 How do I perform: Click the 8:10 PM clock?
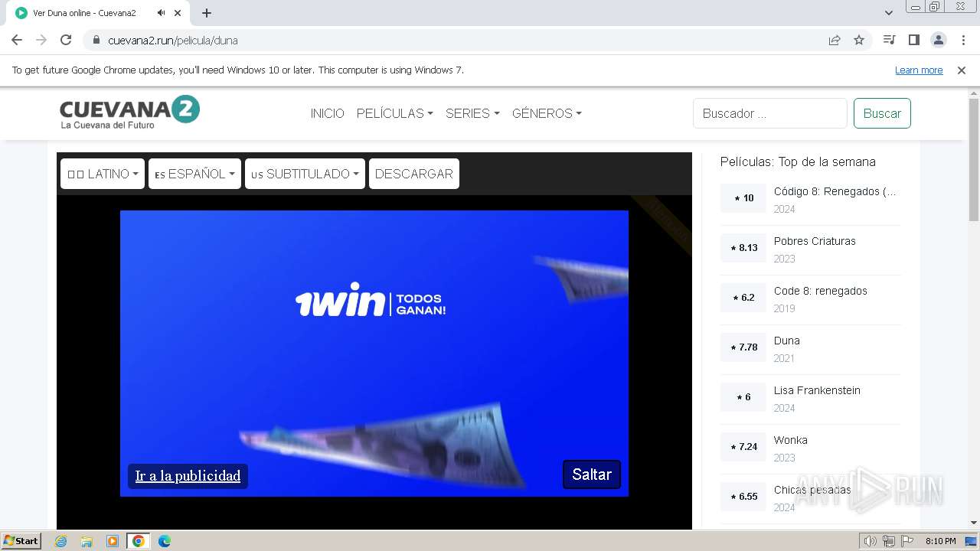click(940, 541)
